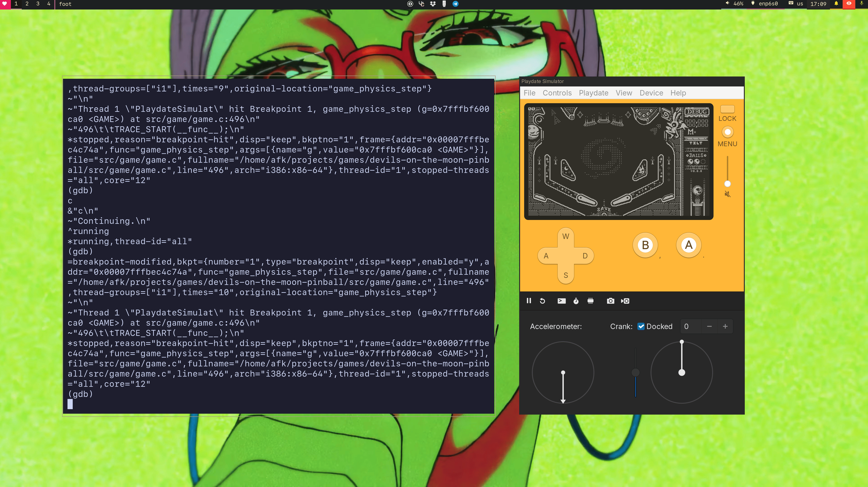Viewport: 868px width, 487px height.
Task: Uncheck the Docked crank checkbox
Action: click(641, 326)
